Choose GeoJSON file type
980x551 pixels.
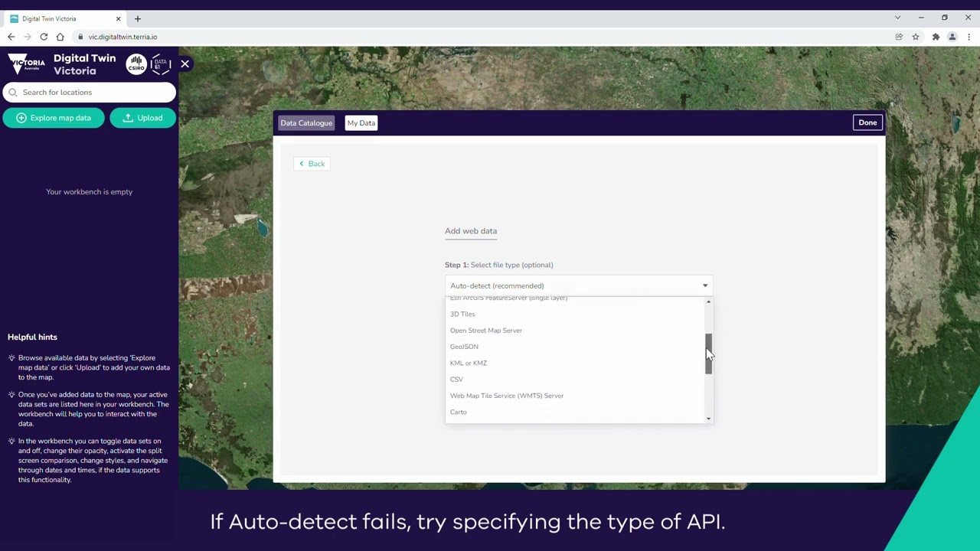464,347
